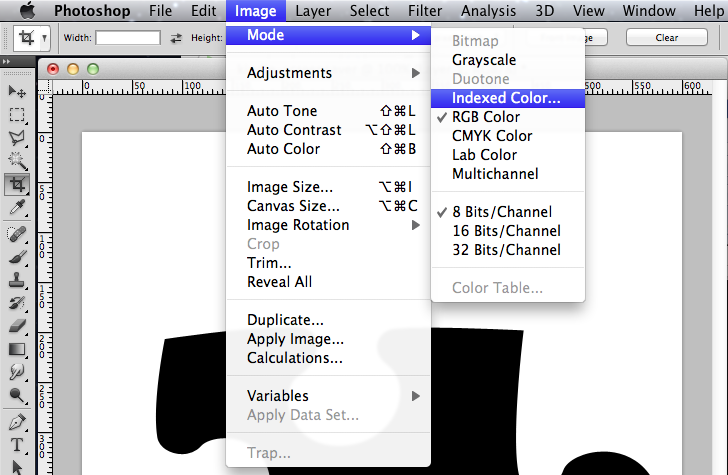Select the Rectangular Marquee tool
This screenshot has width=728, height=475.
17,115
